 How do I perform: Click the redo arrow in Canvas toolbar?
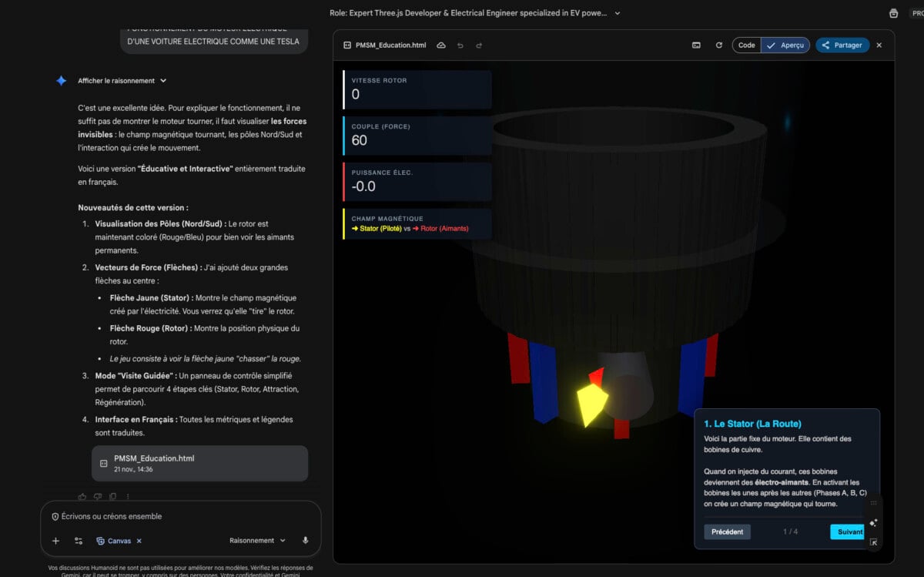tap(479, 45)
